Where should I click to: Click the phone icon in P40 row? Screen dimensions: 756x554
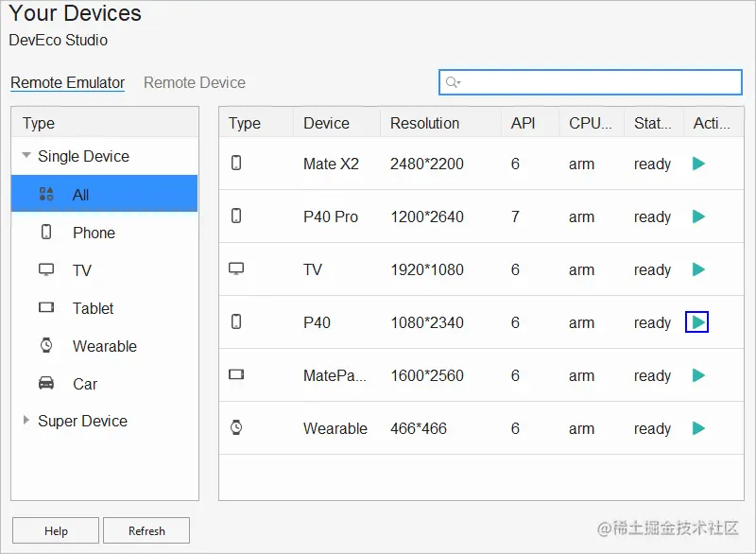click(x=236, y=321)
